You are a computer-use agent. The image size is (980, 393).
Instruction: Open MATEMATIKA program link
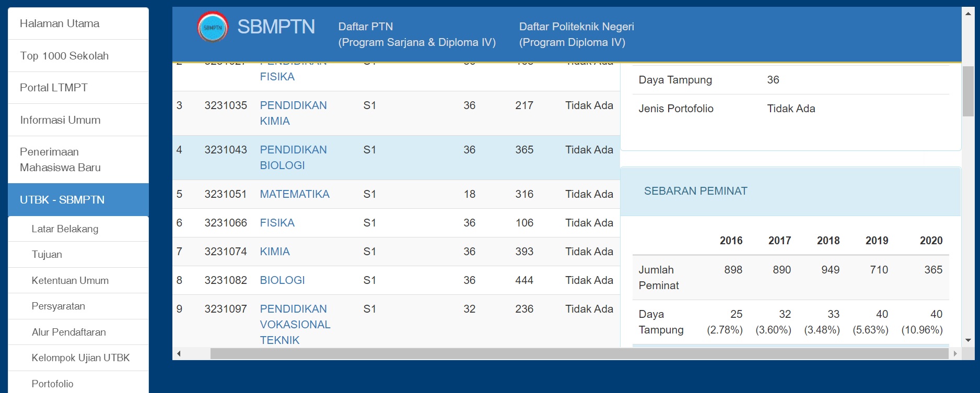[x=295, y=194]
